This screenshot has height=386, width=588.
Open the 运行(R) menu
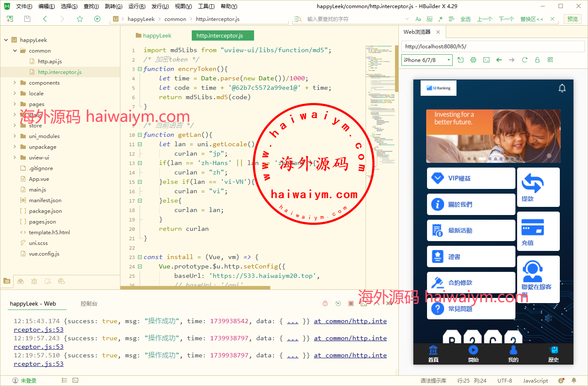pyautogui.click(x=137, y=6)
